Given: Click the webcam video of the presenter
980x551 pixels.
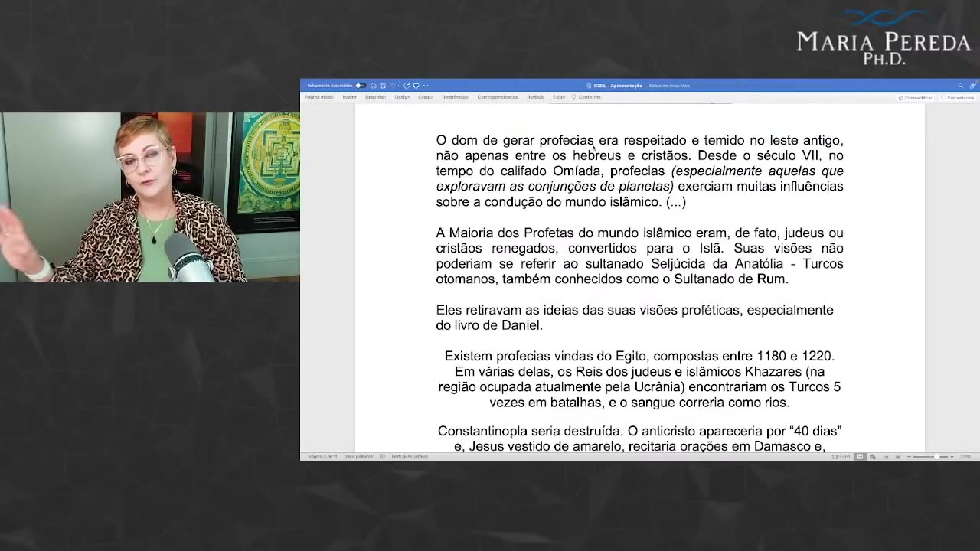Looking at the screenshot, I should 150,197.
